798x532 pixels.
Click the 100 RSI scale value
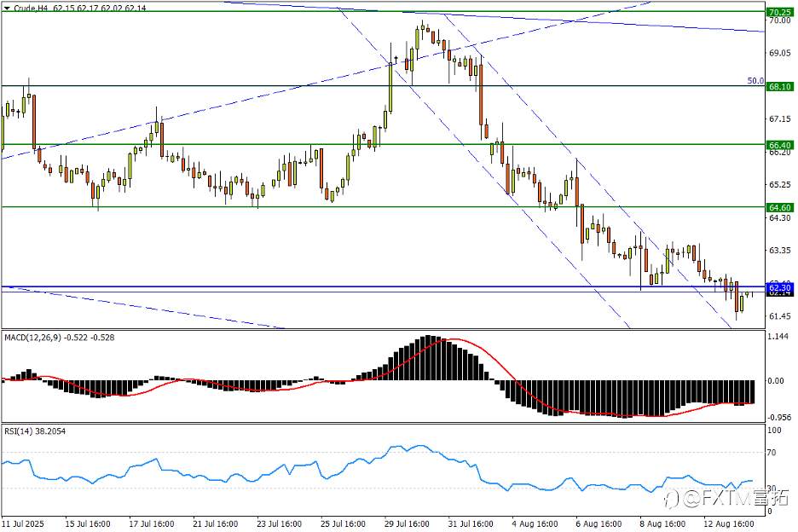click(774, 431)
